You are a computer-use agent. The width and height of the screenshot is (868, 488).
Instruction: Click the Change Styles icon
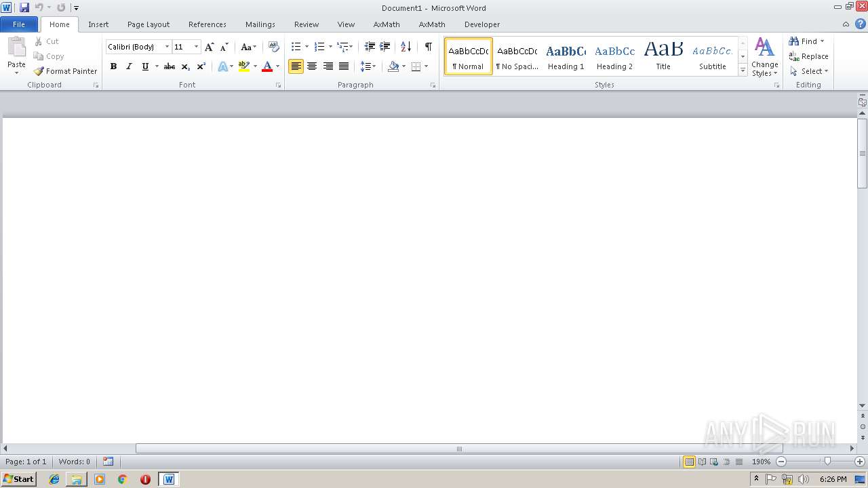(764, 57)
